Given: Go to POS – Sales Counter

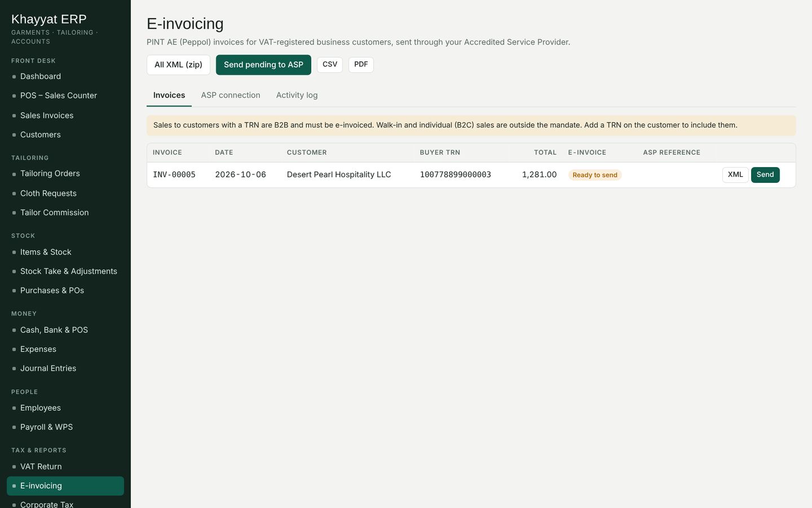Looking at the screenshot, I should pyautogui.click(x=65, y=95).
